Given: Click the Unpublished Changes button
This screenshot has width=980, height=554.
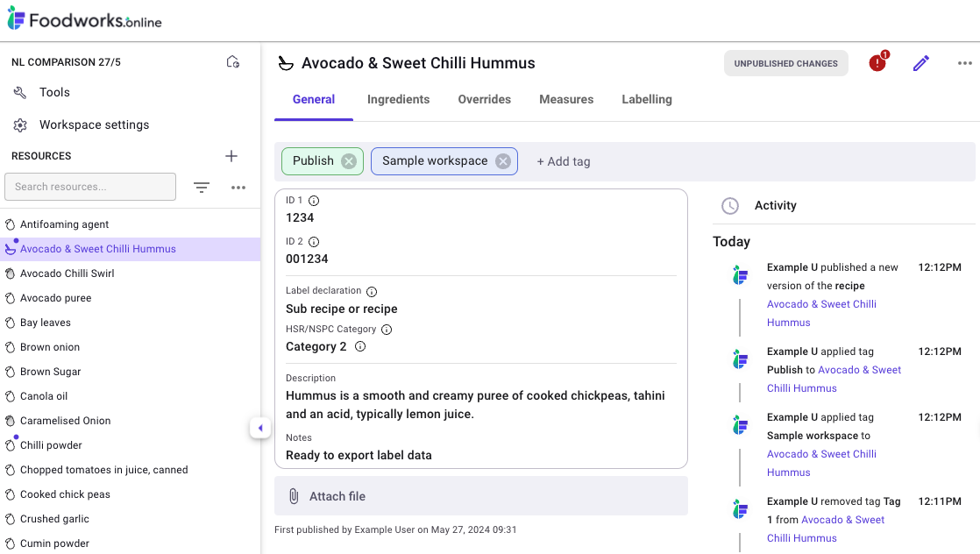Looking at the screenshot, I should pos(785,63).
